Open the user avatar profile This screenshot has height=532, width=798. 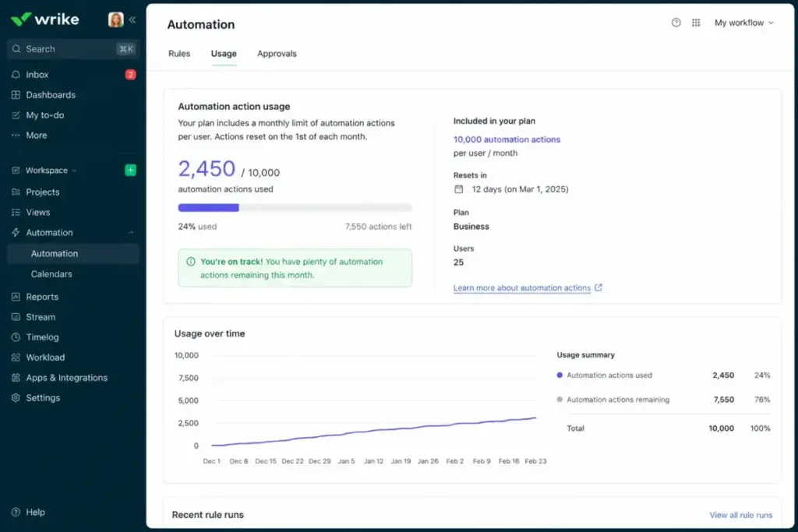pos(116,19)
